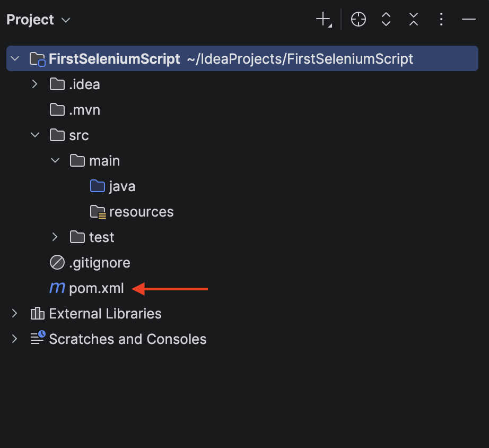Expand the .idea folder
489x448 pixels.
pyautogui.click(x=34, y=84)
